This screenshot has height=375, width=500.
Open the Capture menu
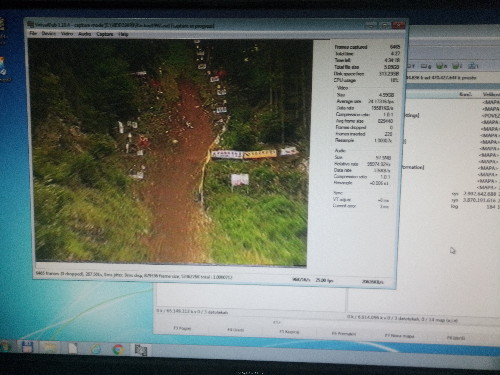point(105,34)
